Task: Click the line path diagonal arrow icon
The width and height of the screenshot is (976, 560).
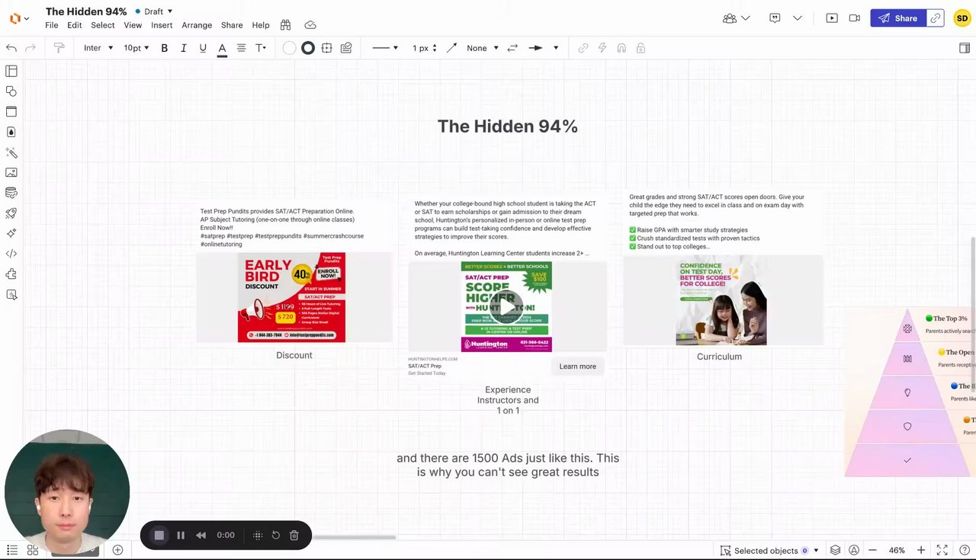Action: [451, 48]
